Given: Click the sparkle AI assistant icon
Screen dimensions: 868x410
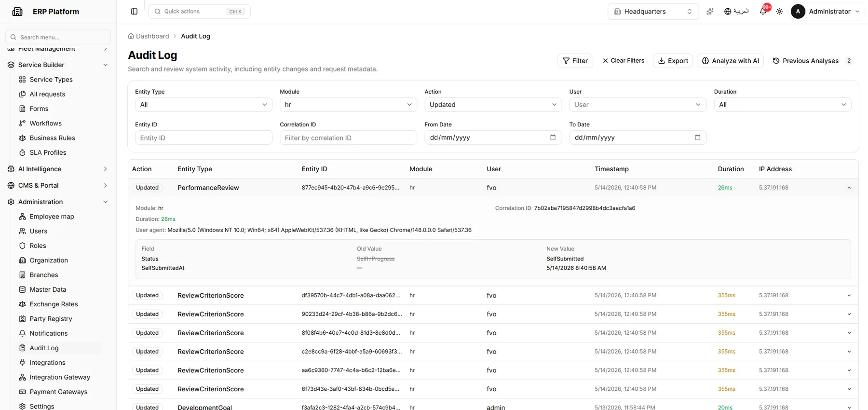Looking at the screenshot, I should click(x=710, y=12).
